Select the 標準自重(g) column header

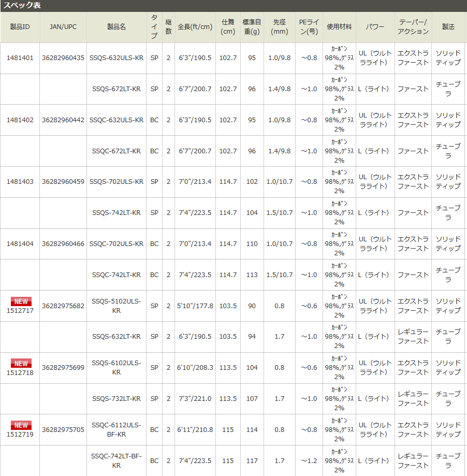(252, 27)
